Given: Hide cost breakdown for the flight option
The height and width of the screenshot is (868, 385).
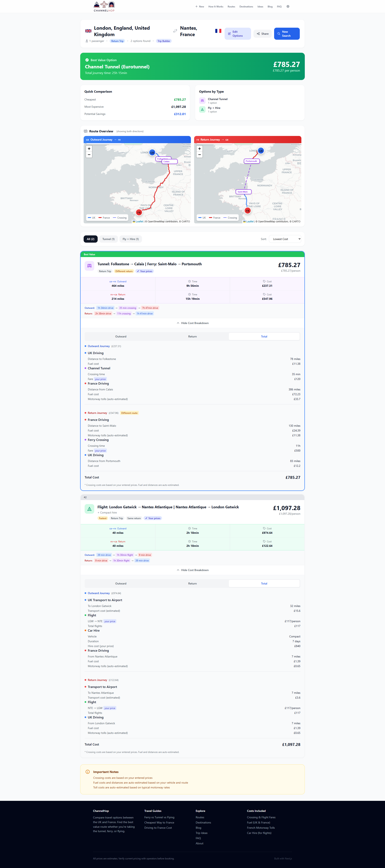Looking at the screenshot, I should point(192,570).
